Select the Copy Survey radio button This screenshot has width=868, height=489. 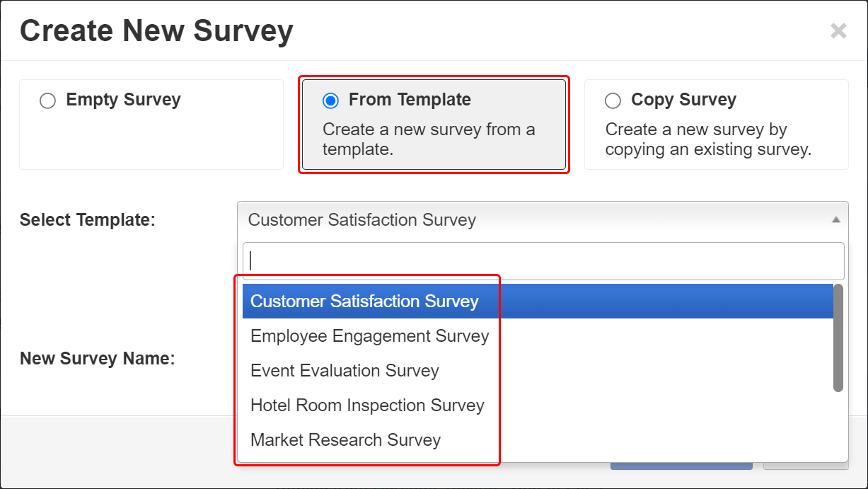(x=613, y=101)
